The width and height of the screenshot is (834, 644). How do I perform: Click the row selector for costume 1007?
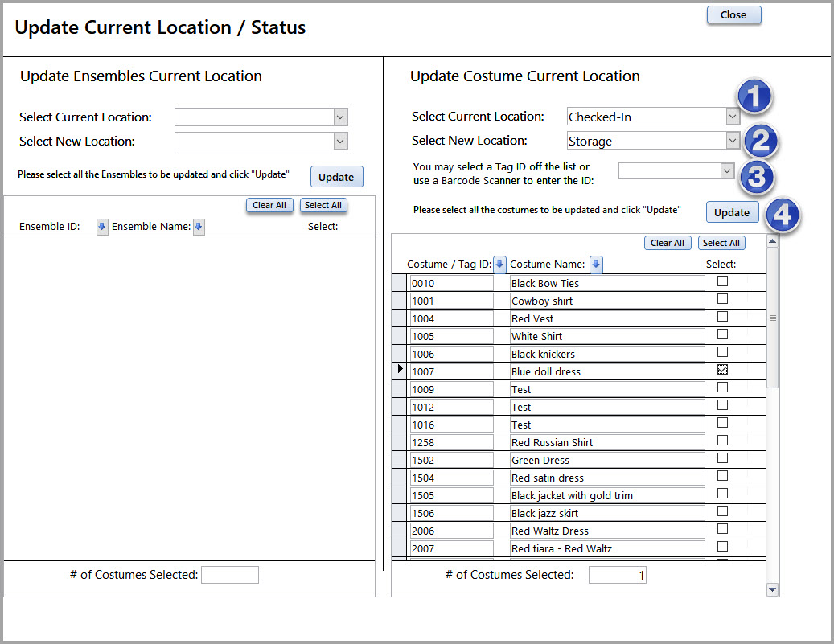point(400,371)
